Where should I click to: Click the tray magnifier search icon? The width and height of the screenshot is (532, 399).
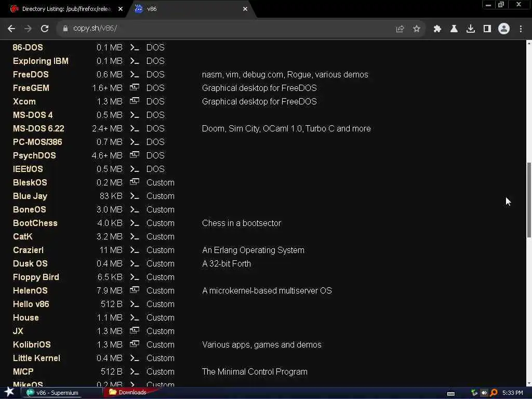(x=494, y=393)
